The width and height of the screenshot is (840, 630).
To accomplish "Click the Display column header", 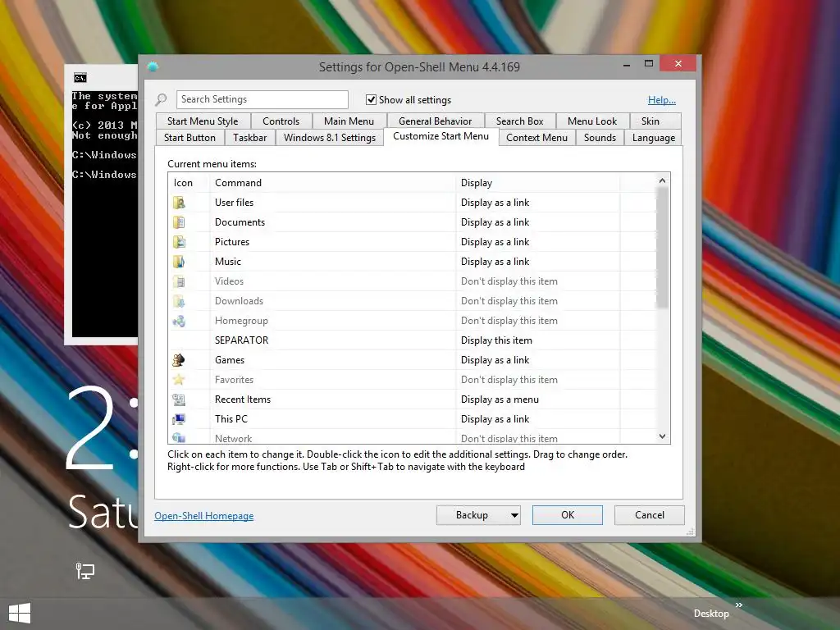I will point(538,183).
